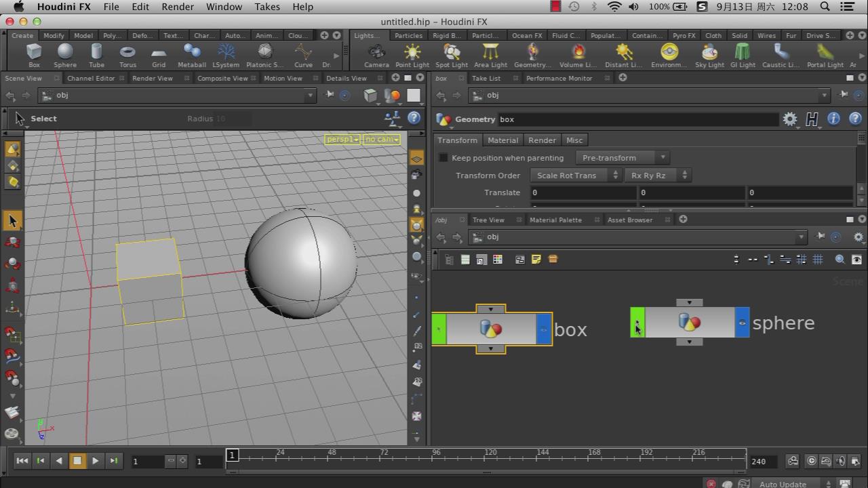Open Auto Update mode menu
Image resolution: width=868 pixels, height=488 pixels.
point(792,484)
